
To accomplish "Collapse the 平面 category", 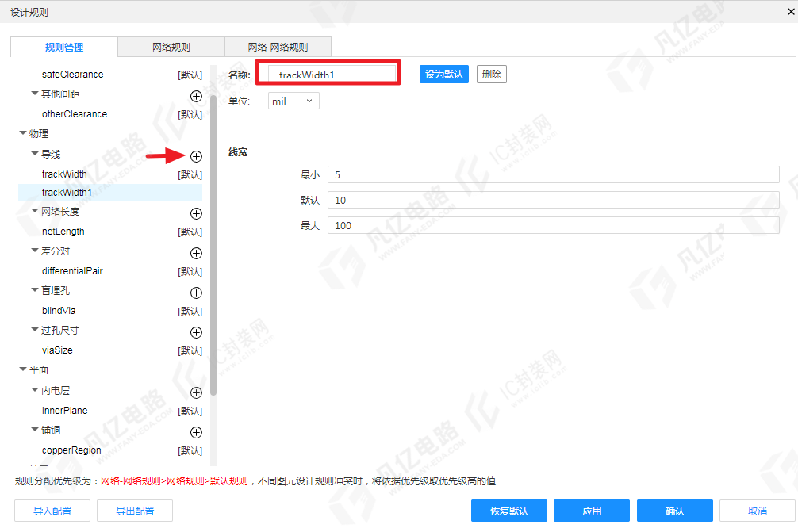I will [x=23, y=369].
